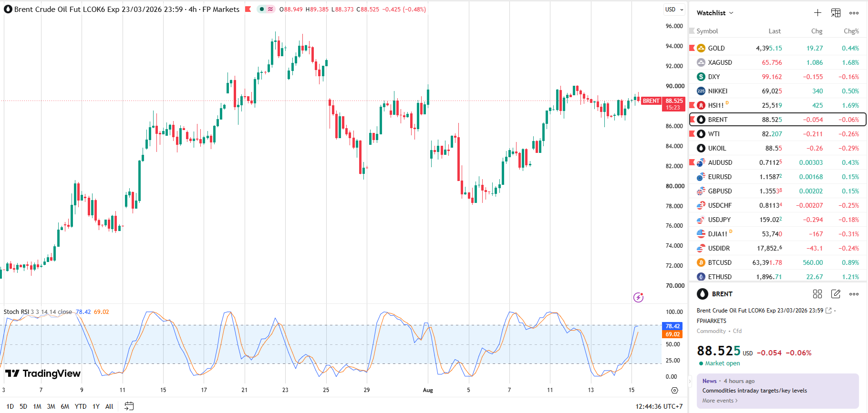Viewport: 868px width, 413px height.
Task: Select the 5D time range
Action: point(23,406)
